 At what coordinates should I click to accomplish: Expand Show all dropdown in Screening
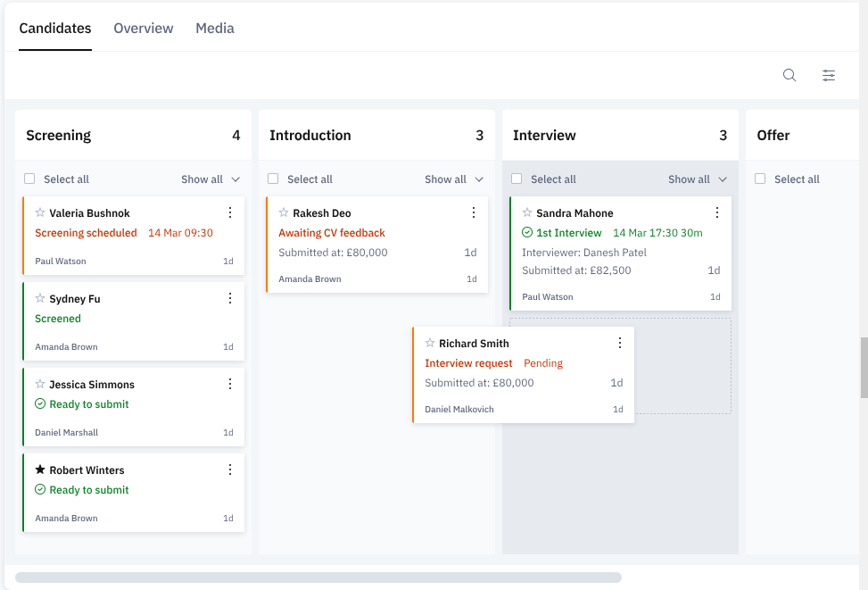pos(211,179)
